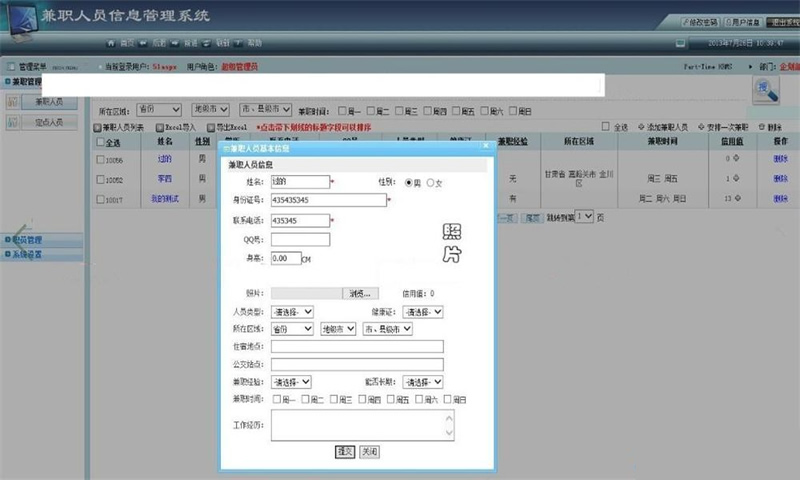Click 添加兼职人员 add person icon
Viewport: 800px width, 480px height.
click(642, 128)
